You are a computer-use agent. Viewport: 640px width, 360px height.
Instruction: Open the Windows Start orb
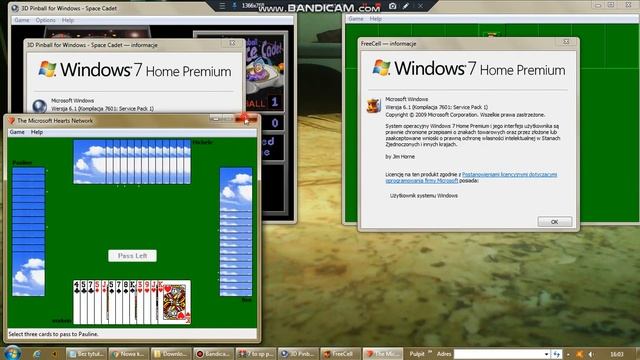[12, 353]
